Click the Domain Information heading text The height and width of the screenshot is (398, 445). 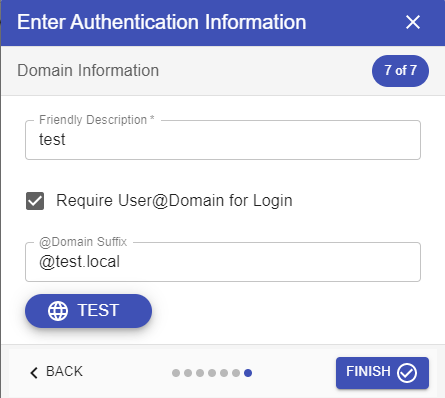coord(88,71)
